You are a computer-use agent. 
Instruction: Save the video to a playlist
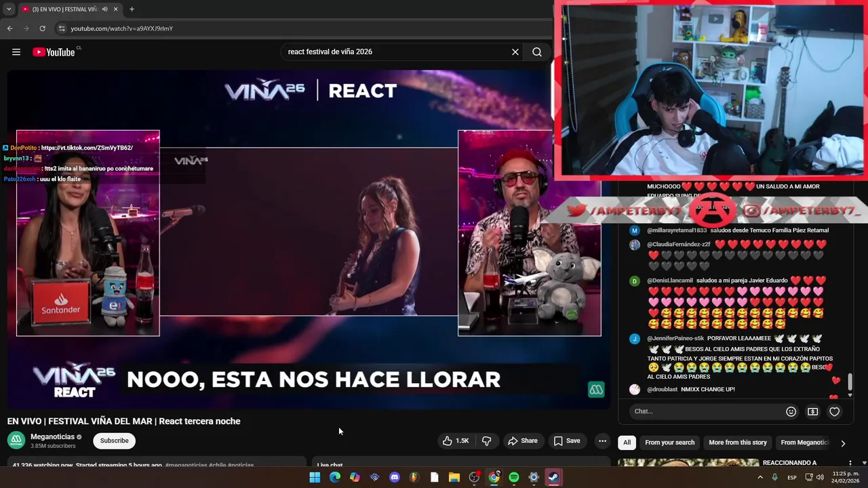click(x=567, y=441)
